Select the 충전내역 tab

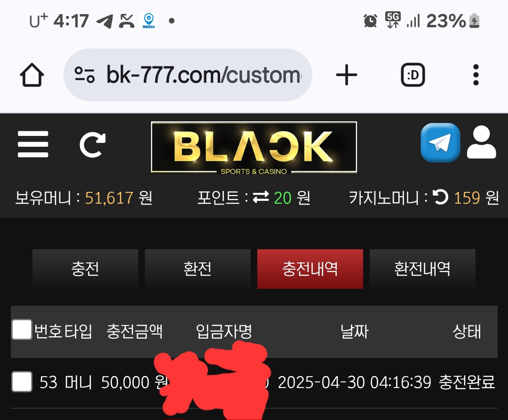(310, 269)
